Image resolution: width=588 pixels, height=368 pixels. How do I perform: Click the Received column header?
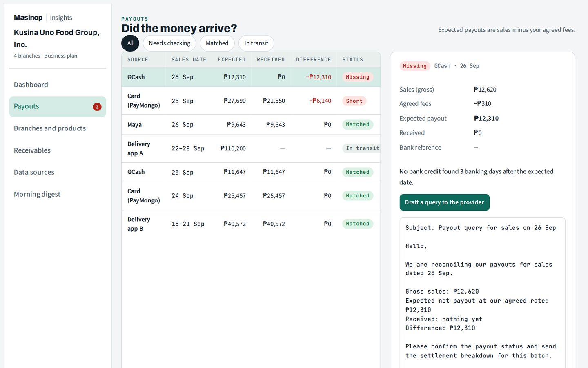[x=271, y=60]
